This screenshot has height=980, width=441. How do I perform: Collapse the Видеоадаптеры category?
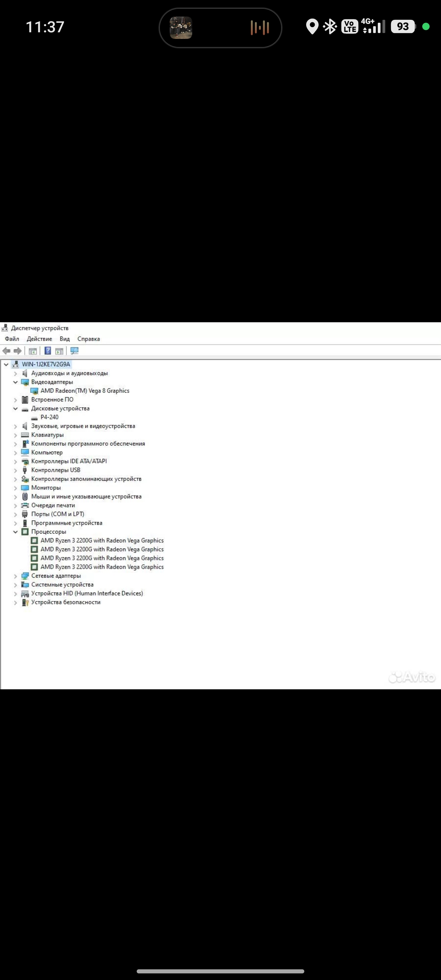click(15, 382)
